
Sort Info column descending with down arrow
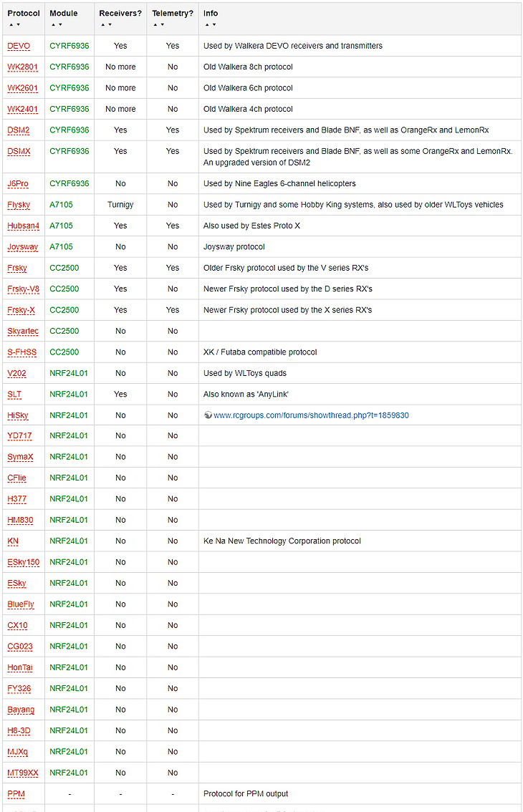click(214, 24)
